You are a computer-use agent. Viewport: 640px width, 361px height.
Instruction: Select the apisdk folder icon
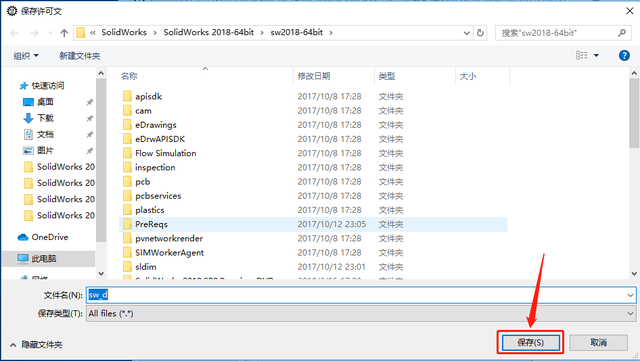tap(127, 96)
